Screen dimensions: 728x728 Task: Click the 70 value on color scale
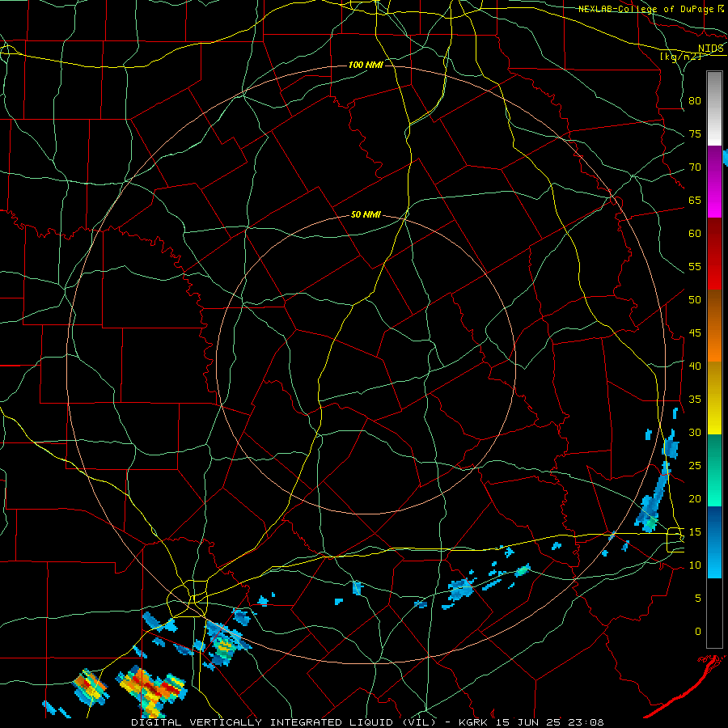tap(695, 167)
